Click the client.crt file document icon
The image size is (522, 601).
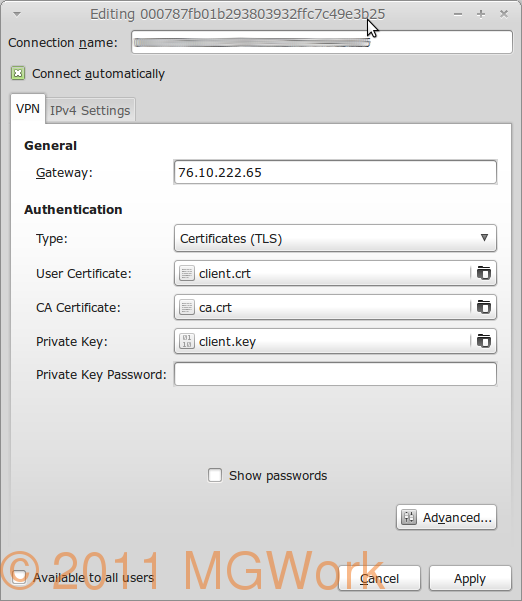point(187,274)
